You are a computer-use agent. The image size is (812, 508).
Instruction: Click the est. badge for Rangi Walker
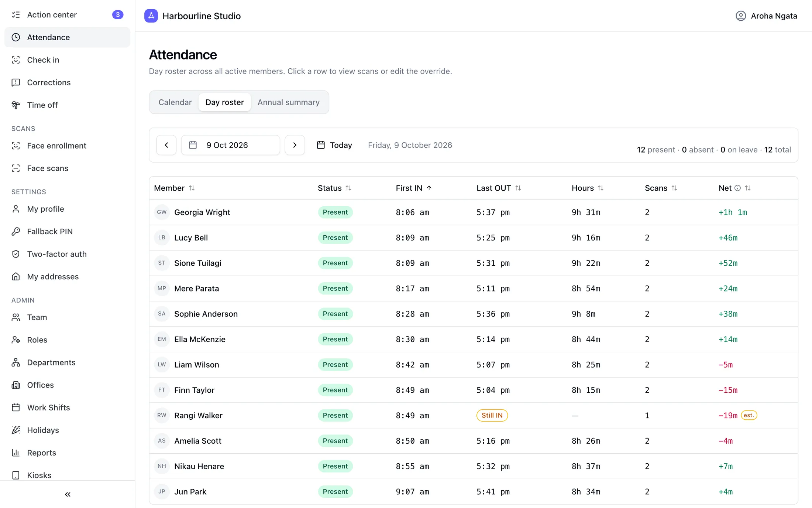point(749,415)
